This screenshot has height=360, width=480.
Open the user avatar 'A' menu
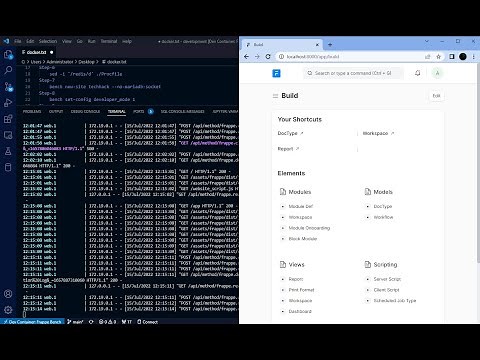point(437,73)
